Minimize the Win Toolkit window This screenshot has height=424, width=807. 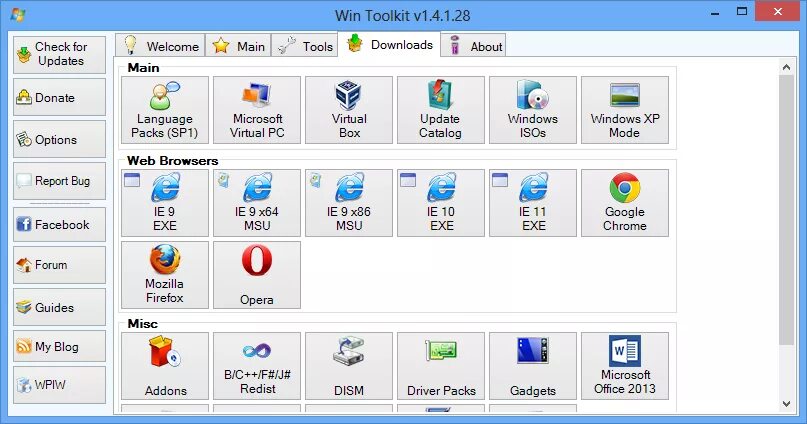click(x=715, y=12)
